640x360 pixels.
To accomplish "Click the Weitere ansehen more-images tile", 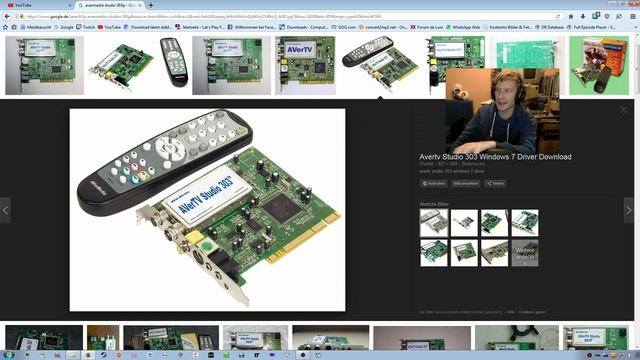I will (525, 253).
